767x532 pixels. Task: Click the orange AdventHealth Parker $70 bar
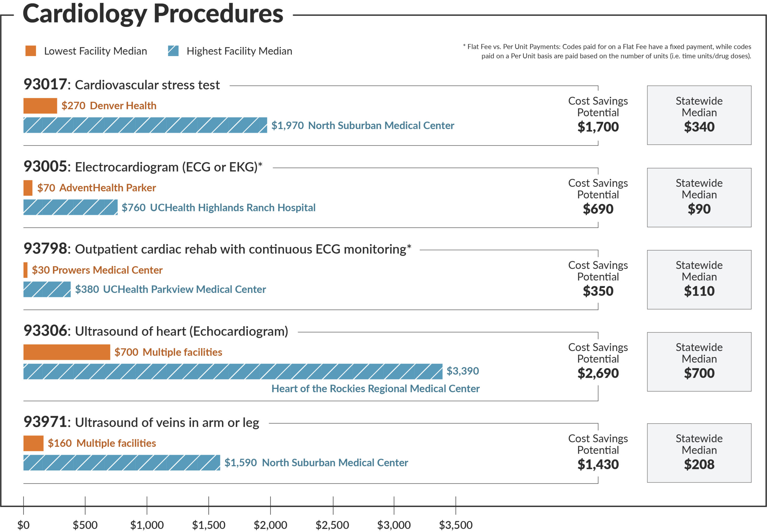coord(28,188)
